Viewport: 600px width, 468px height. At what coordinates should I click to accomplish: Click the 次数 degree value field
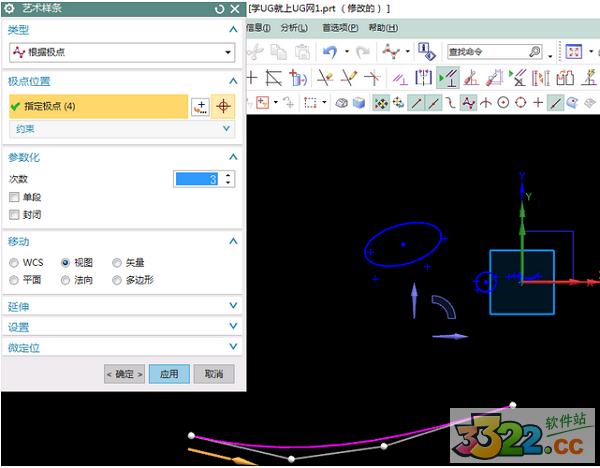tap(196, 179)
